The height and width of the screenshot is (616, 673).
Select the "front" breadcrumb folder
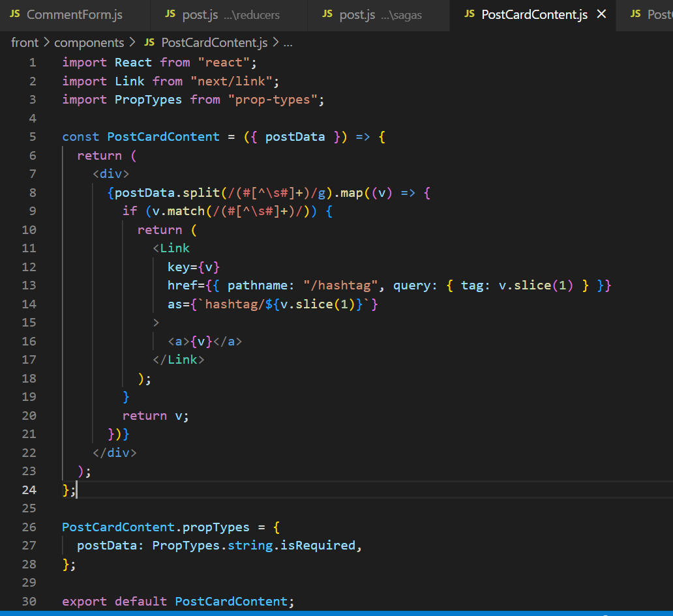pyautogui.click(x=25, y=43)
